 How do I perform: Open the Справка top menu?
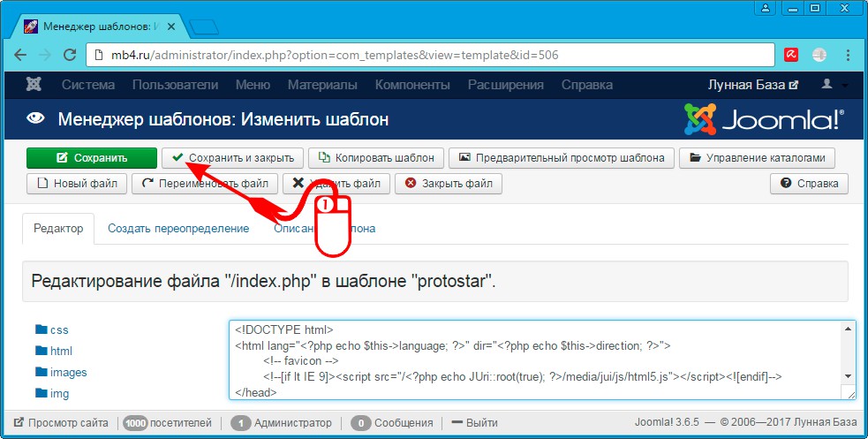point(587,85)
